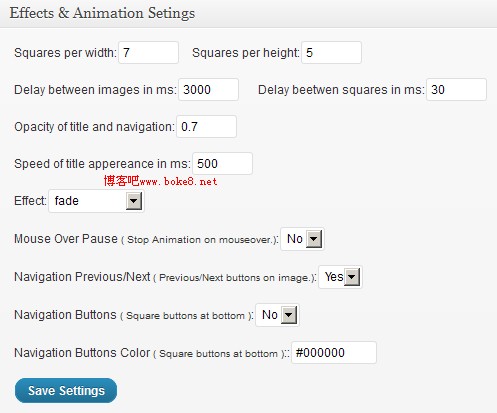The image size is (497, 413).
Task: Click the Mouse Over Pause label
Action: (x=66, y=239)
